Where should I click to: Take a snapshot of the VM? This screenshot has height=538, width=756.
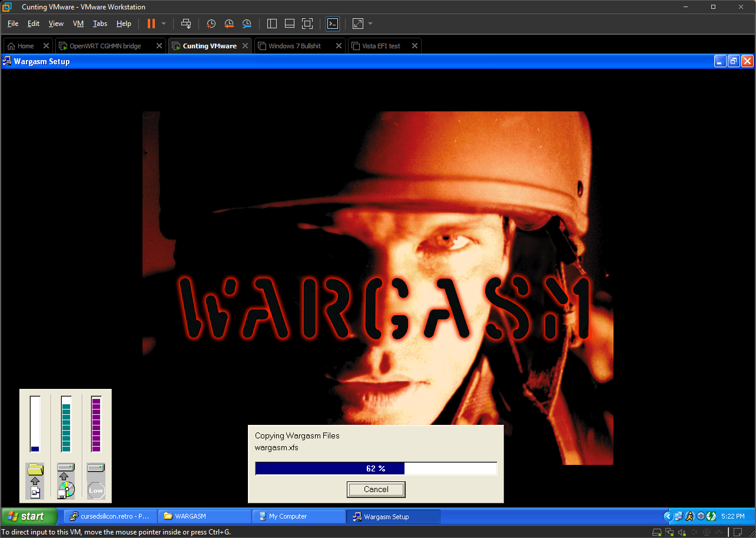pyautogui.click(x=211, y=24)
